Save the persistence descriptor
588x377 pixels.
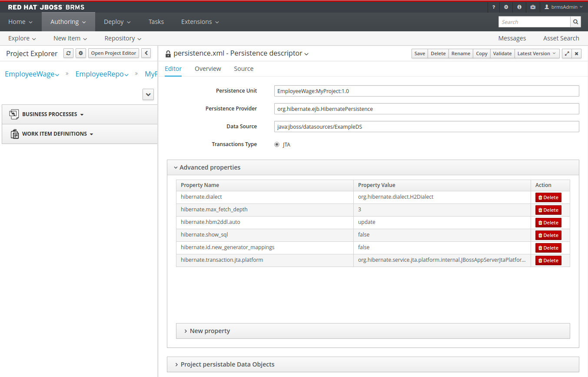(x=420, y=53)
